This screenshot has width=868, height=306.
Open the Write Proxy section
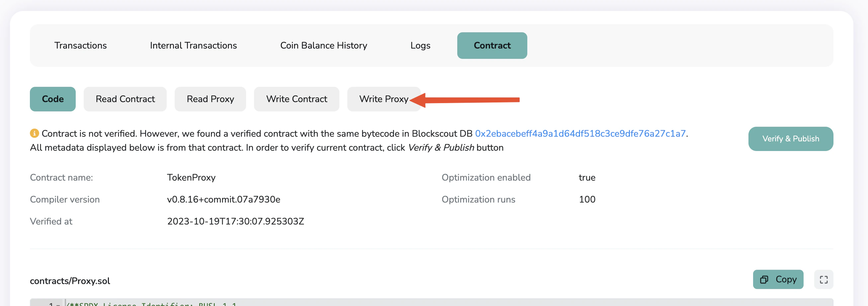tap(384, 99)
